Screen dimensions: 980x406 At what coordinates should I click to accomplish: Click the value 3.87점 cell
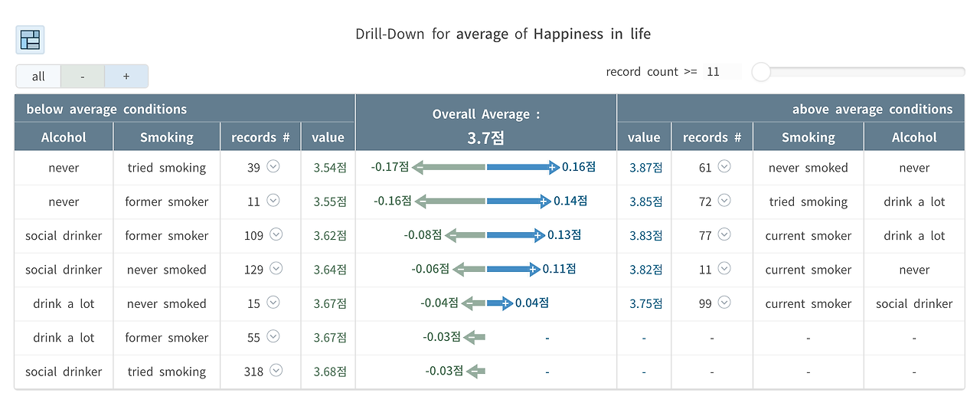tap(645, 168)
